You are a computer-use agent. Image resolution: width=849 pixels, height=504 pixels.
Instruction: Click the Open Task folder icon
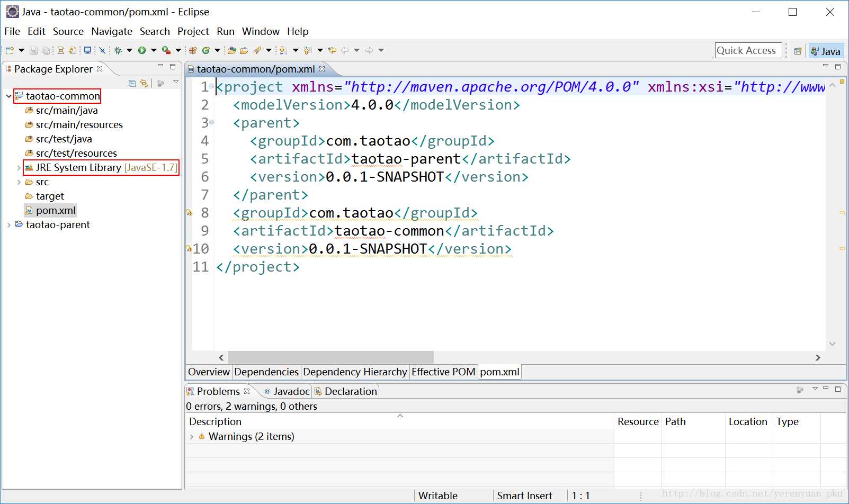244,50
